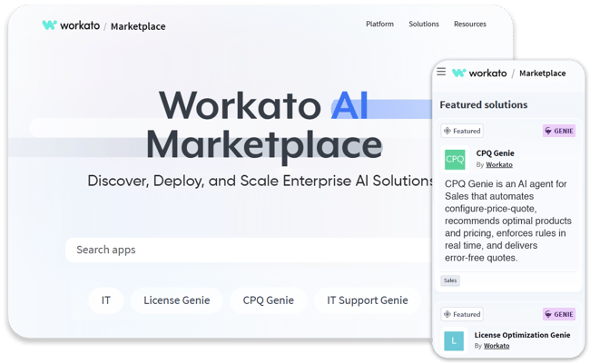Focus the Search apps field
590x364 pixels.
249,250
